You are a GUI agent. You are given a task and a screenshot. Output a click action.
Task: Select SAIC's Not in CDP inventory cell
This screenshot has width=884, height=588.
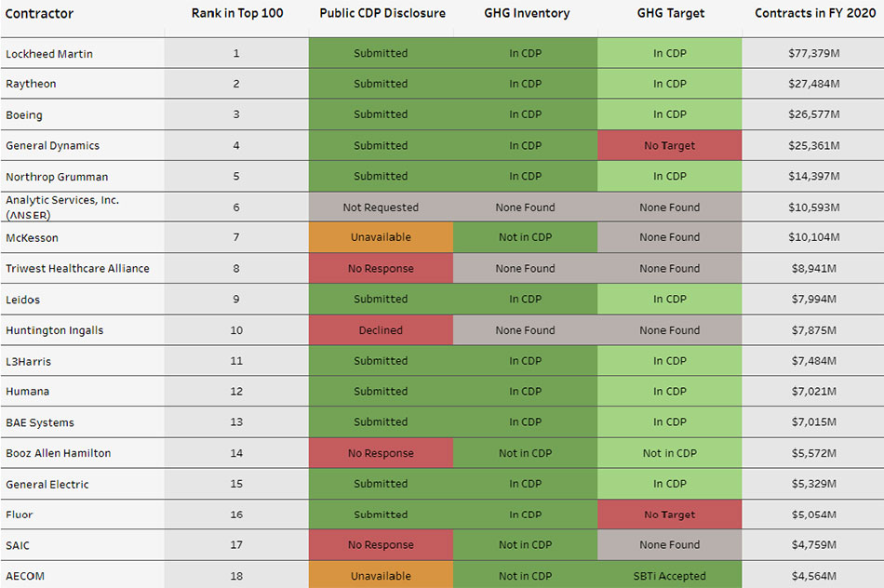[x=525, y=545]
